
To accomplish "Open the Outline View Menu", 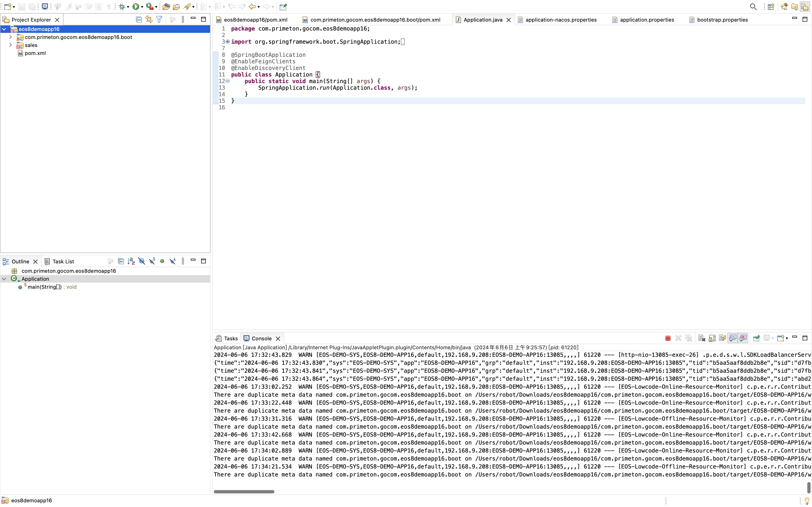I will (183, 261).
